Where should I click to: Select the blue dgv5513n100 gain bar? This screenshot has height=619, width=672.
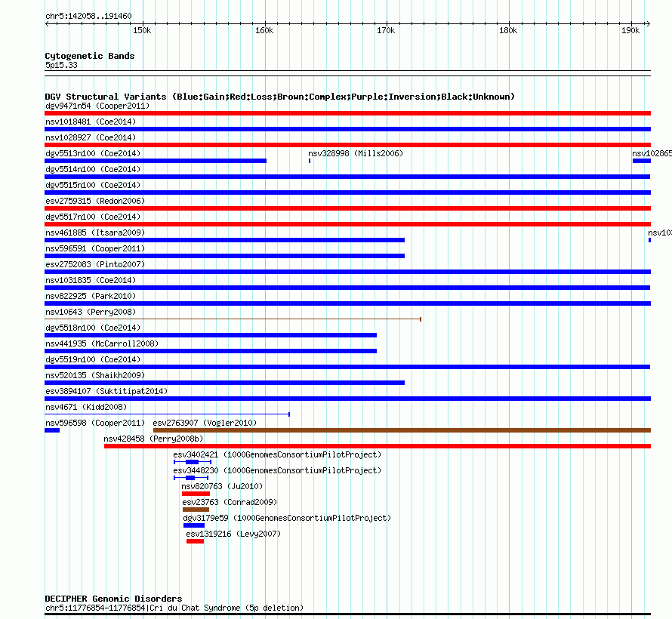pyautogui.click(x=156, y=161)
